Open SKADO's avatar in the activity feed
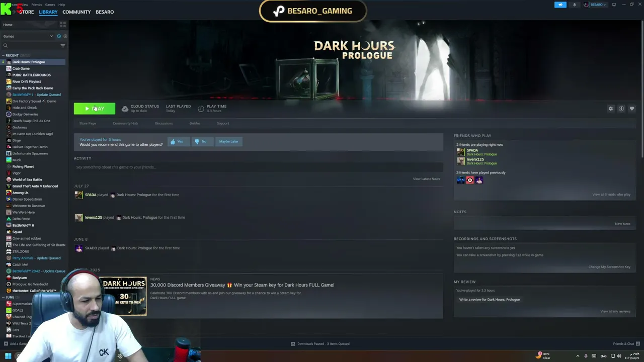The width and height of the screenshot is (644, 362). click(x=78, y=248)
